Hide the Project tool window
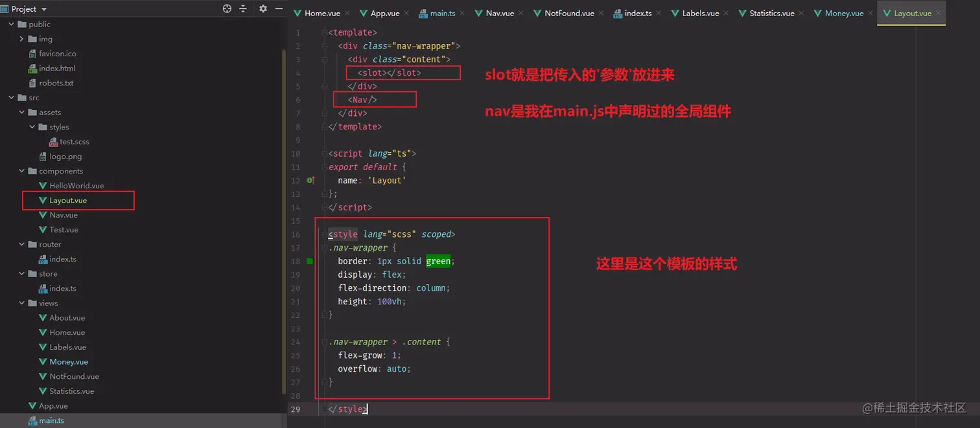This screenshot has width=980, height=428. pos(279,8)
